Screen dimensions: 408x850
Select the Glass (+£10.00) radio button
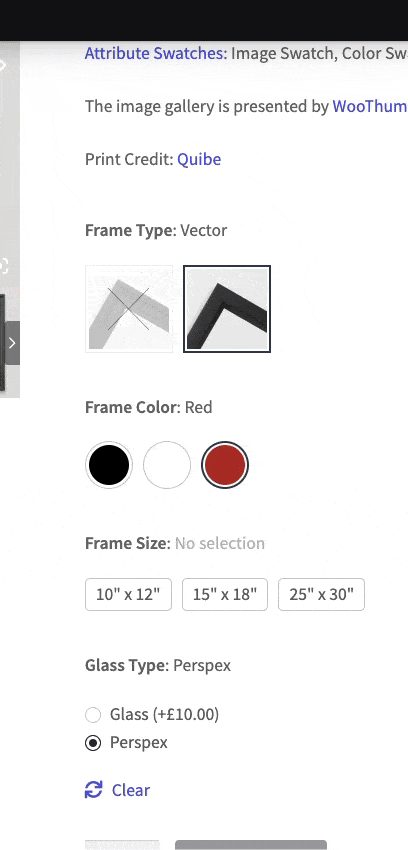click(x=93, y=715)
